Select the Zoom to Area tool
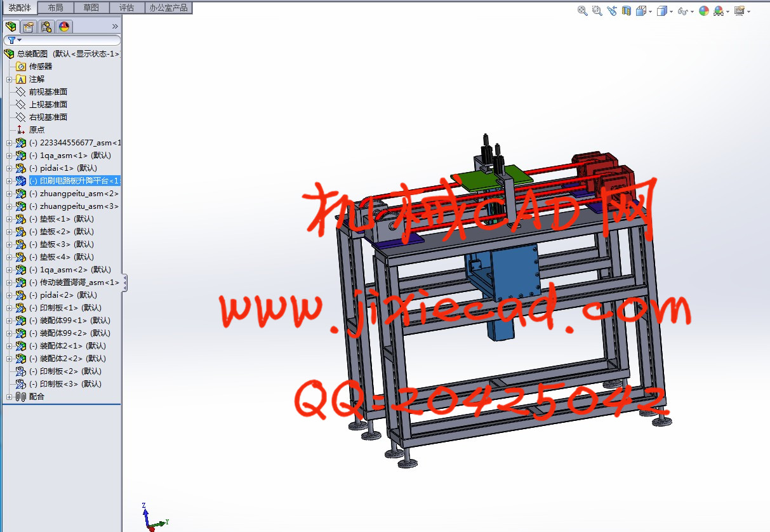Screen dimensions: 770x532 [597, 11]
